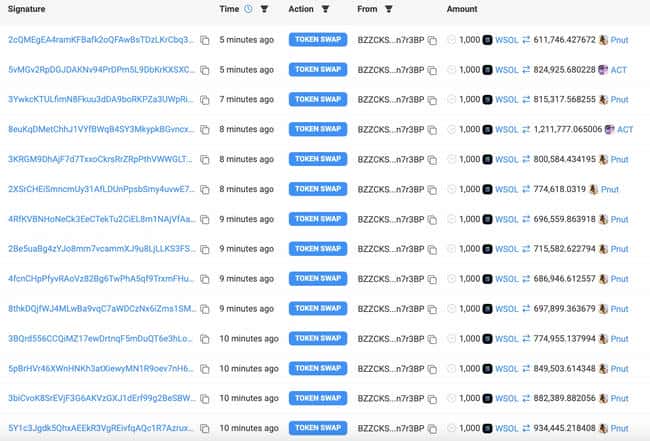Open the Action column filter
This screenshot has width=650, height=441.
(x=325, y=9)
